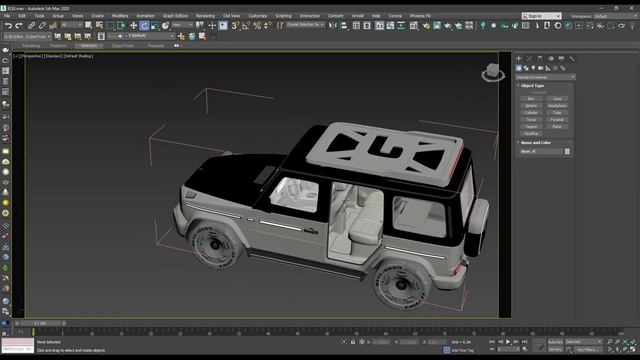Go to the end frame
The height and width of the screenshot is (360, 640).
click(x=524, y=342)
